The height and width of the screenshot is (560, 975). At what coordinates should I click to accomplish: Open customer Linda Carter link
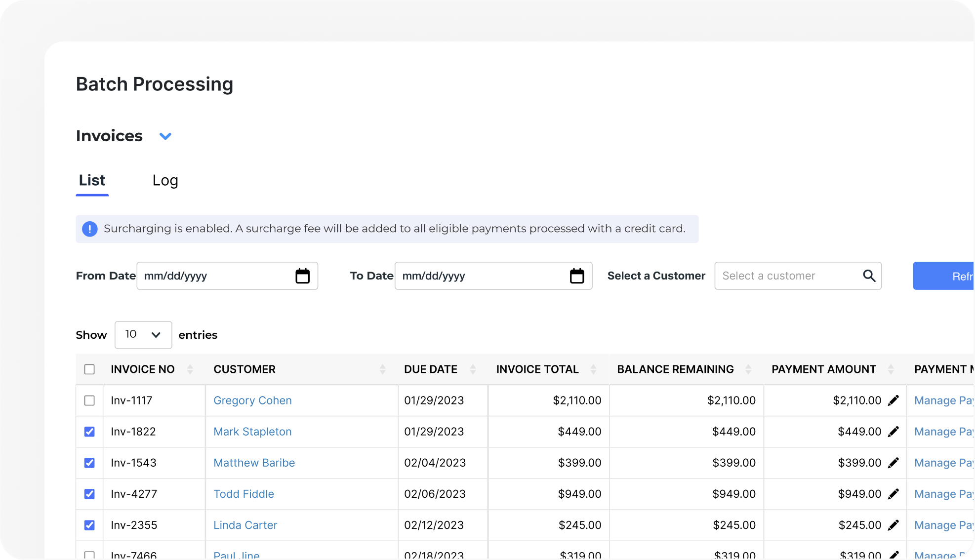click(x=245, y=525)
